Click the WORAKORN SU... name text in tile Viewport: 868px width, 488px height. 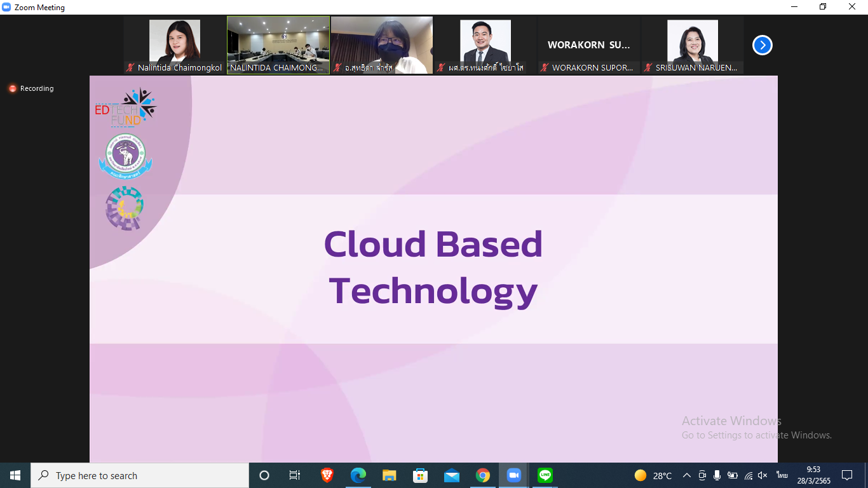(x=589, y=45)
